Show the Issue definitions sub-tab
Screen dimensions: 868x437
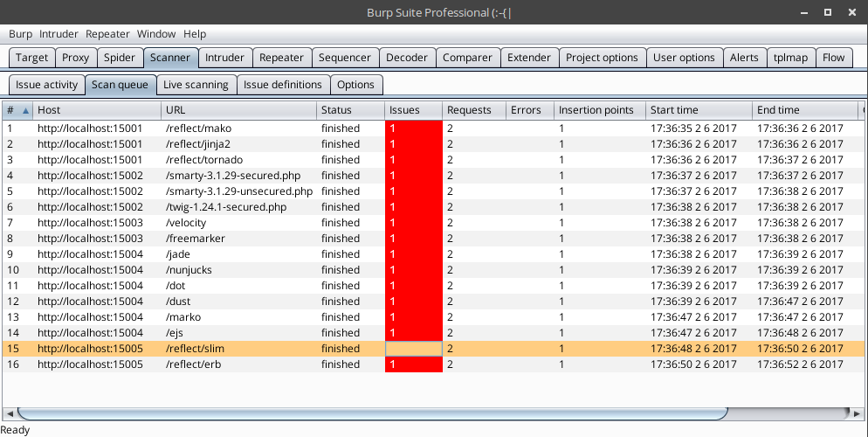[283, 85]
